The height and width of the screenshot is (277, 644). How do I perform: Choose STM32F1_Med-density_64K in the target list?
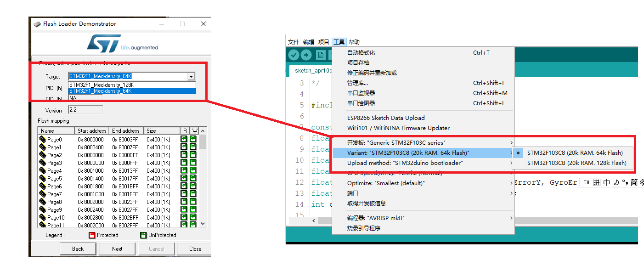point(132,91)
